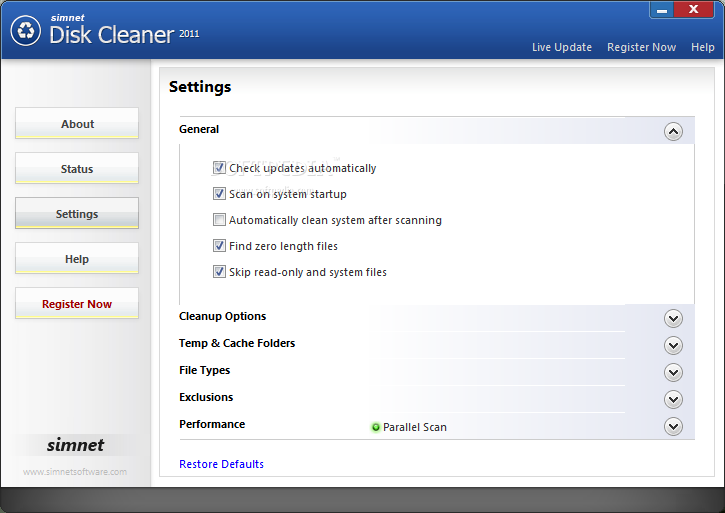Image resolution: width=725 pixels, height=513 pixels.
Task: Open Live Update from top menu
Action: [x=562, y=47]
